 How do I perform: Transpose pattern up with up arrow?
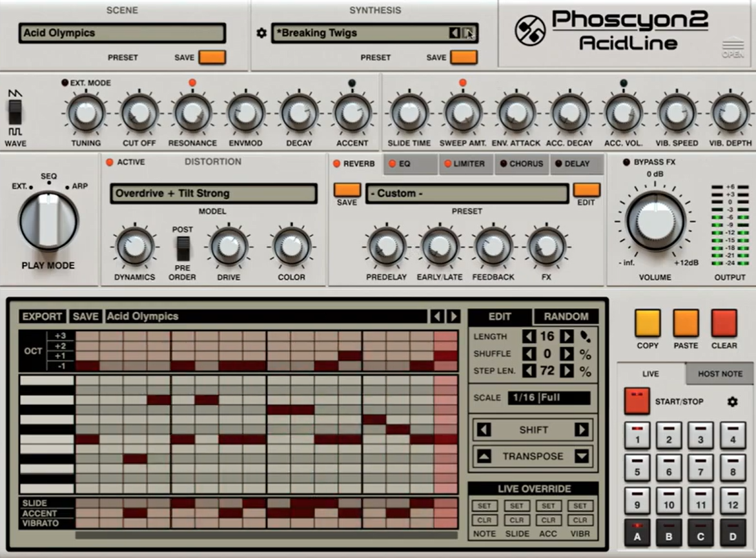pos(484,456)
